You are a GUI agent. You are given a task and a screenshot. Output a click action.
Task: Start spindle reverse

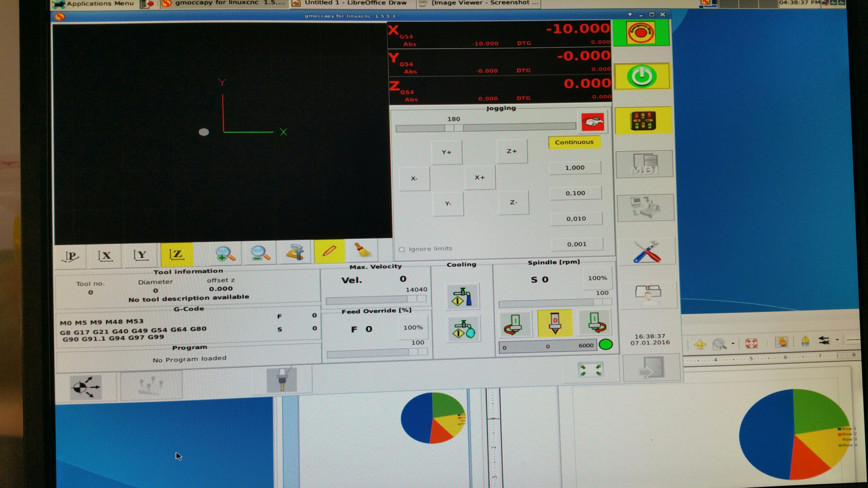(x=514, y=324)
